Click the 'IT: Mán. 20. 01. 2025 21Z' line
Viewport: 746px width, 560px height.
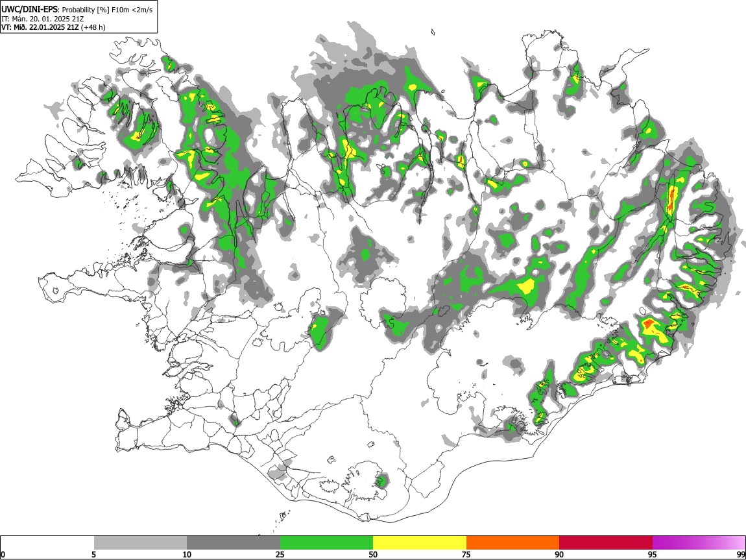[x=43, y=19]
